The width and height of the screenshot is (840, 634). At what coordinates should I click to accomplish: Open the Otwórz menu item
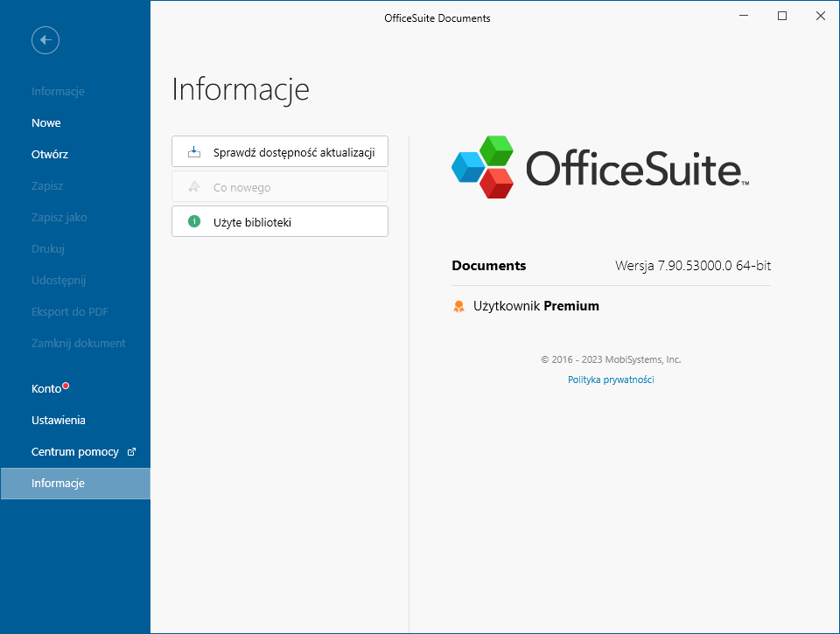coord(50,154)
